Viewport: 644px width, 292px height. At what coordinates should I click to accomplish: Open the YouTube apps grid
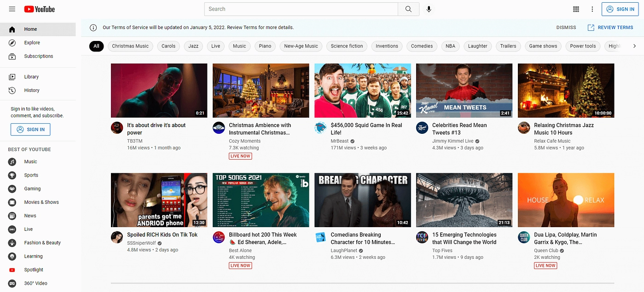coord(576,9)
